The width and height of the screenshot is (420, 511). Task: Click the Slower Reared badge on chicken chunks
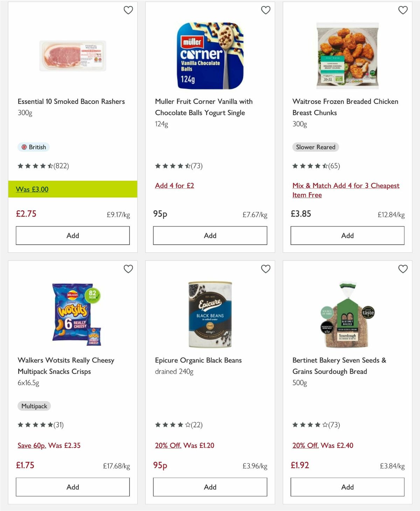[315, 147]
